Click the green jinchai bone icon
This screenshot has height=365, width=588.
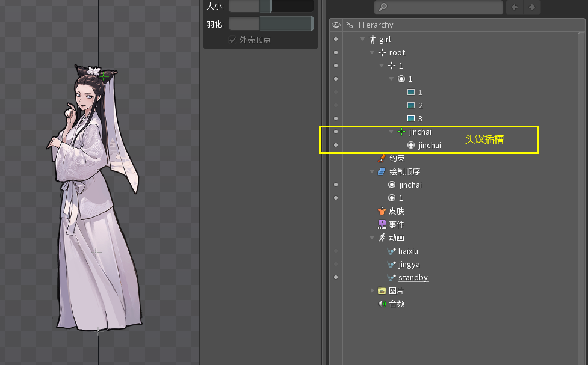401,132
